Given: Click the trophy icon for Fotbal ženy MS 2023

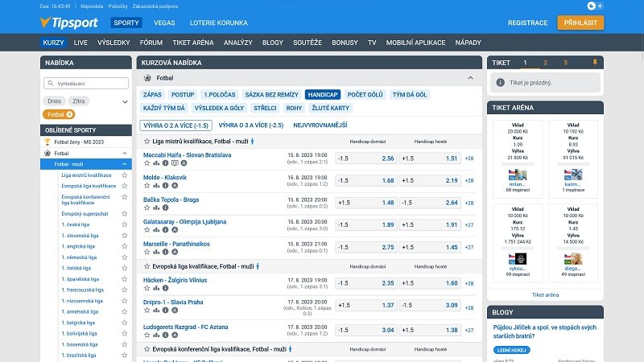Looking at the screenshot, I should [x=47, y=142].
